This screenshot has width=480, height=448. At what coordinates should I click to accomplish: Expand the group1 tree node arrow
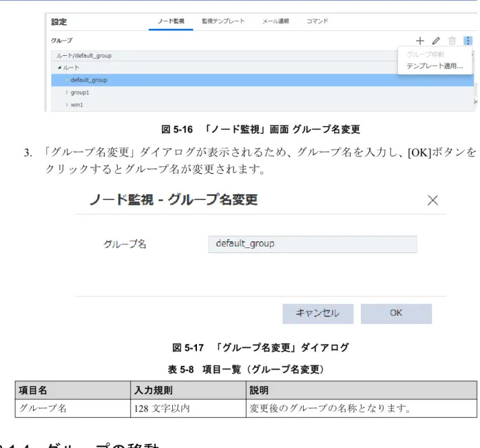[67, 92]
